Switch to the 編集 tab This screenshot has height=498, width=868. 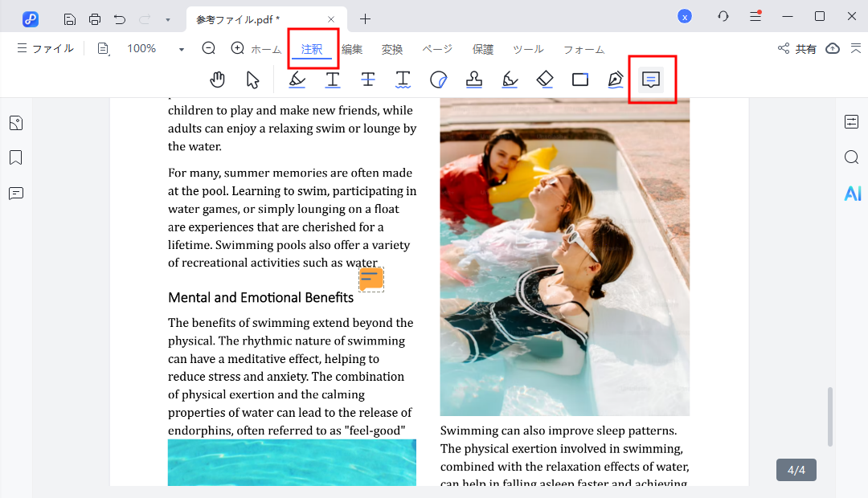(x=352, y=49)
